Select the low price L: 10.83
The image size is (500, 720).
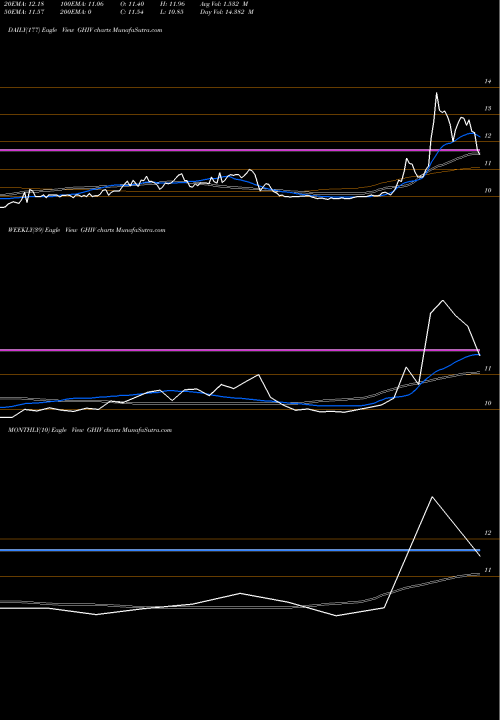[x=171, y=12]
